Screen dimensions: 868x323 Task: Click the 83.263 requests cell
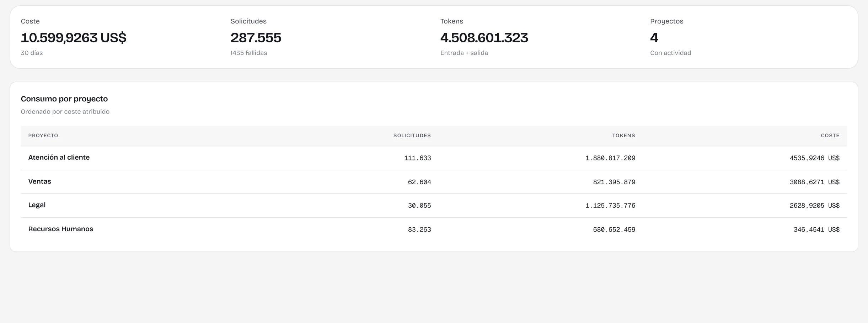pyautogui.click(x=419, y=230)
